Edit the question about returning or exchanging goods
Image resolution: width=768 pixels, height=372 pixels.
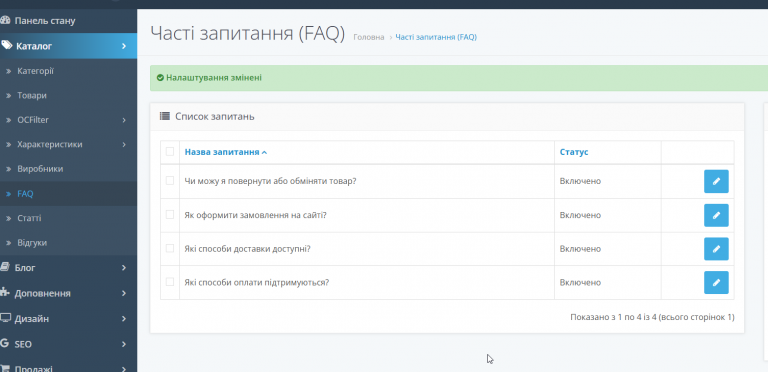[716, 181]
